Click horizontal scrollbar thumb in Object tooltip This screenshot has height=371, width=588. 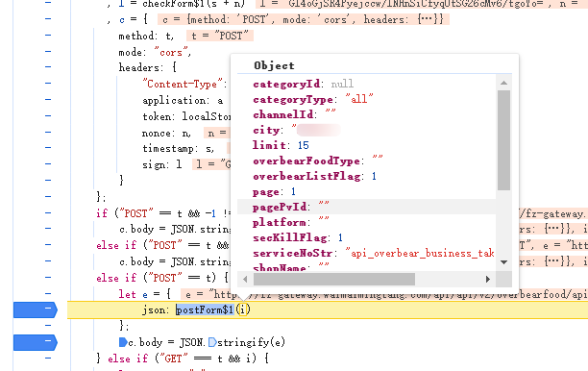pyautogui.click(x=334, y=279)
